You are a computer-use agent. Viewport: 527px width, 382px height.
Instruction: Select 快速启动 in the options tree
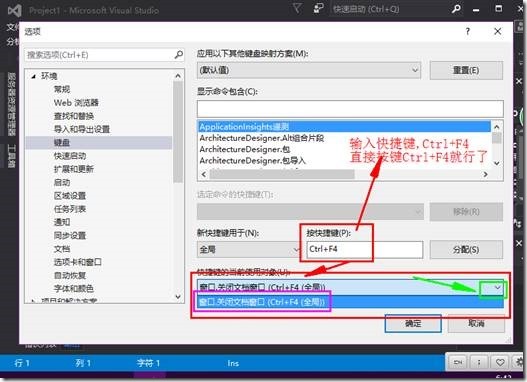70,156
